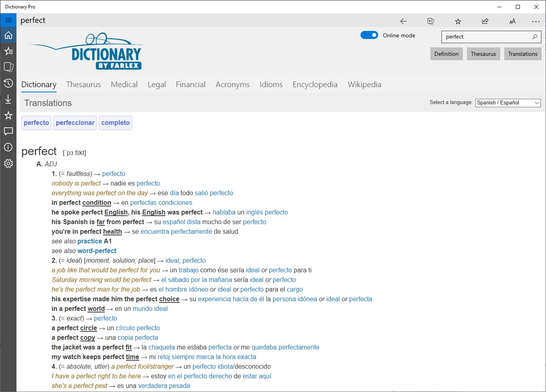Viewport: 546px width, 392px height.
Task: Open the flashcards icon in the sidebar
Action: pyautogui.click(x=8, y=67)
